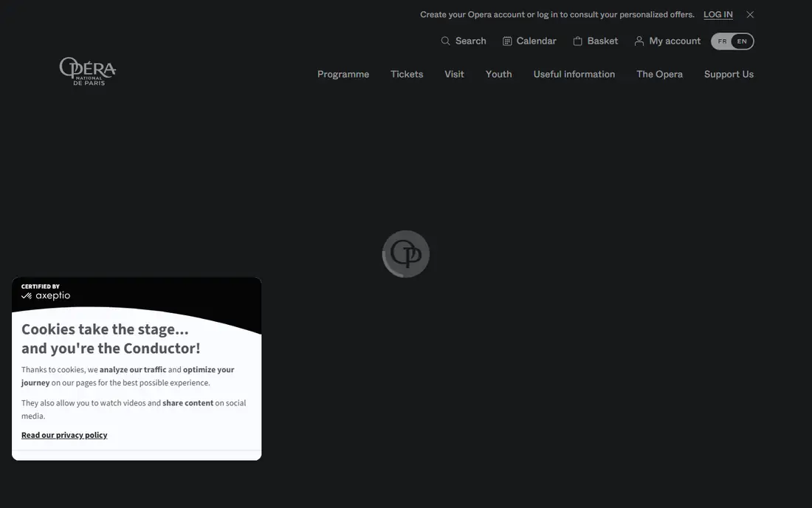Click the LOG IN link
This screenshot has width=812, height=508.
[718, 15]
